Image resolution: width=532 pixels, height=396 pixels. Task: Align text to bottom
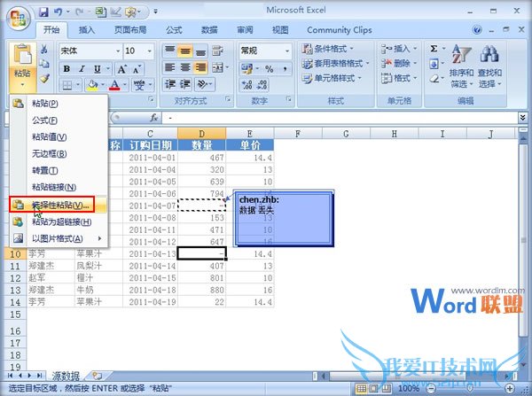pos(201,50)
